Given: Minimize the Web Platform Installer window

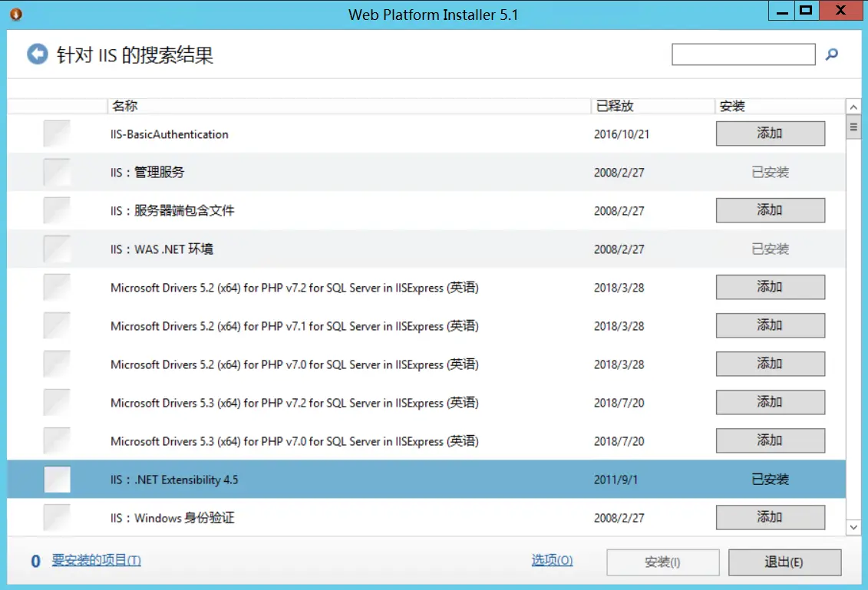Looking at the screenshot, I should (781, 11).
